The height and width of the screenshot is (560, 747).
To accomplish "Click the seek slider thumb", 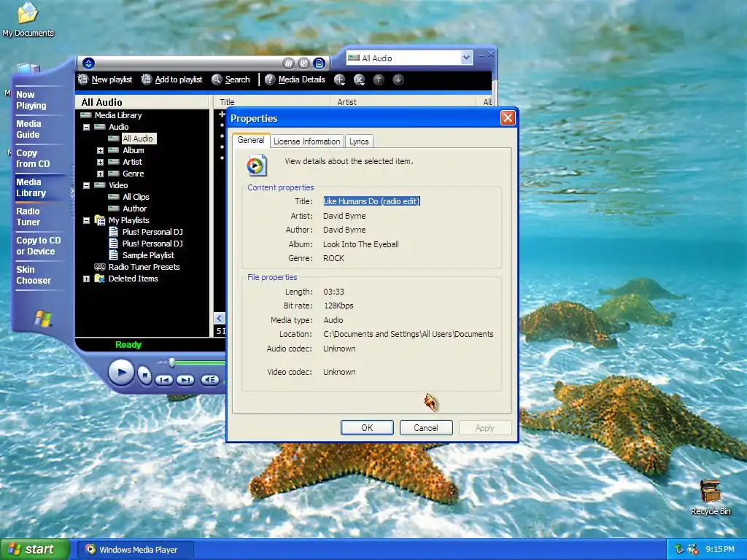I will [172, 363].
